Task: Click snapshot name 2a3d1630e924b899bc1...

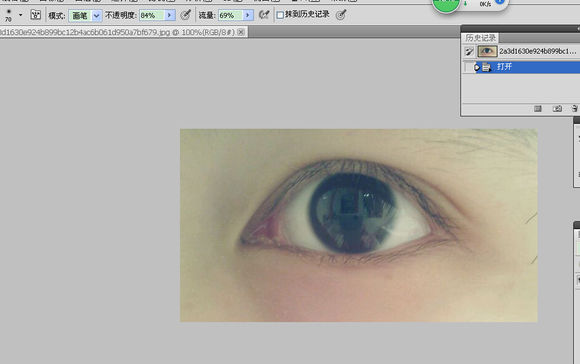Action: 537,51
